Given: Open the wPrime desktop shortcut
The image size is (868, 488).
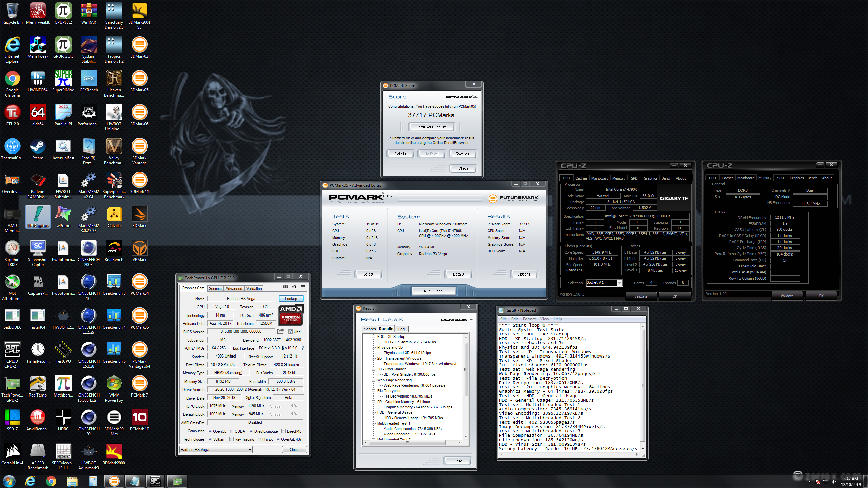Looking at the screenshot, I should click(63, 218).
